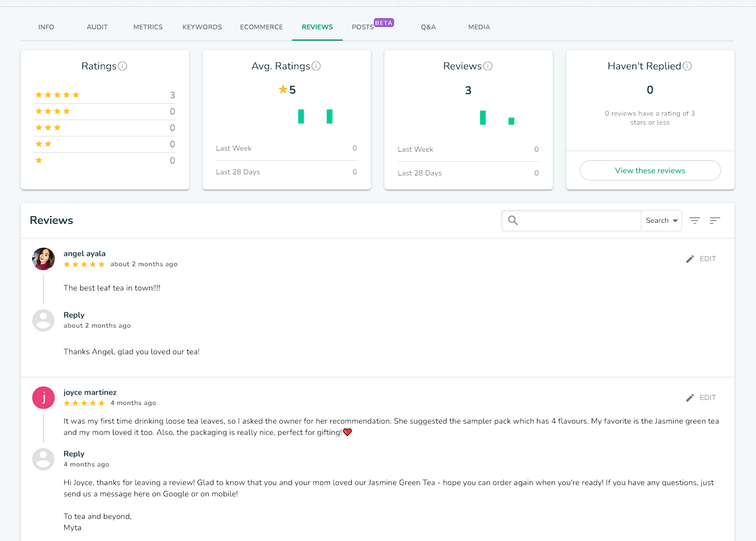Click the magnifier icon in search box
The image size is (756, 541).
click(513, 221)
